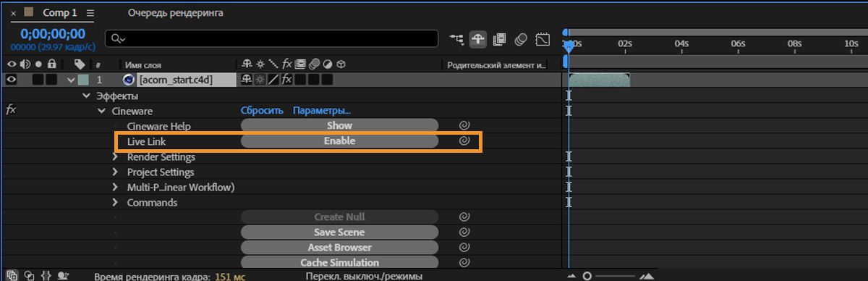Toggle the fx Effects switch on acorn_start.c4d layer
Viewport: 868px width, 281px height.
[x=286, y=80]
